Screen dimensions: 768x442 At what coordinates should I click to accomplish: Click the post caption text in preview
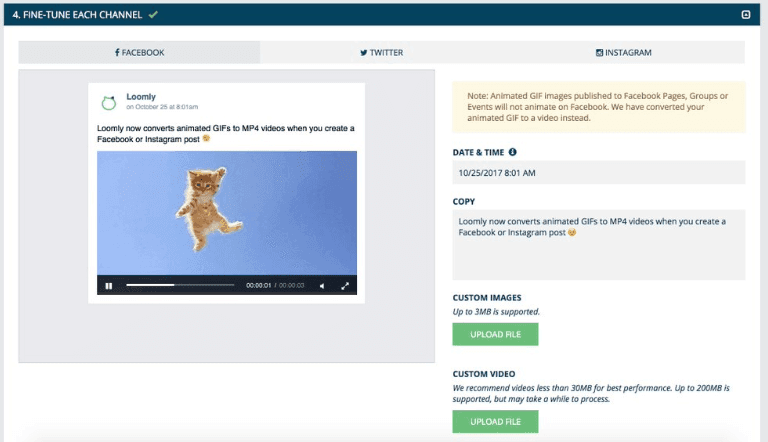[x=226, y=134]
